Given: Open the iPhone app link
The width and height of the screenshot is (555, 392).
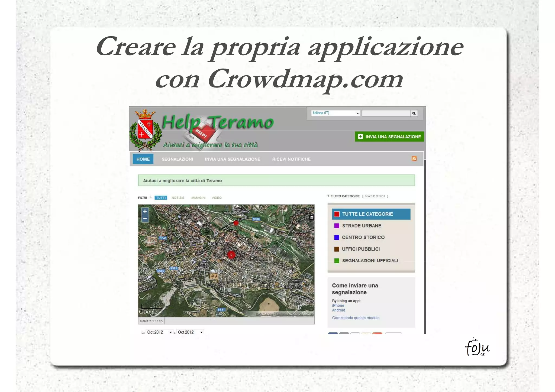Looking at the screenshot, I should coord(338,306).
